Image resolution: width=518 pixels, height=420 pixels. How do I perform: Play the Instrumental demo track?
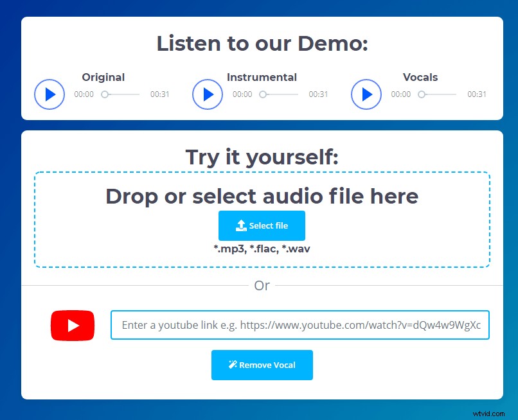point(207,94)
